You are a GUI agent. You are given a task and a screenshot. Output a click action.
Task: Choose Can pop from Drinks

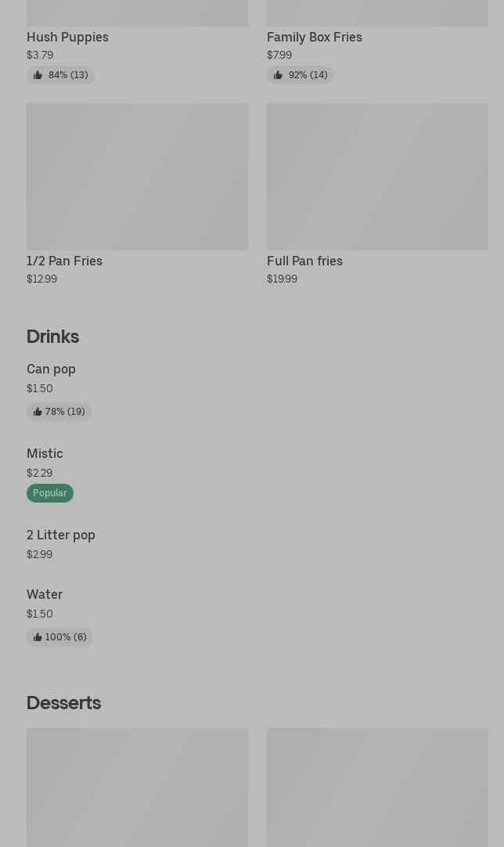coord(51,369)
